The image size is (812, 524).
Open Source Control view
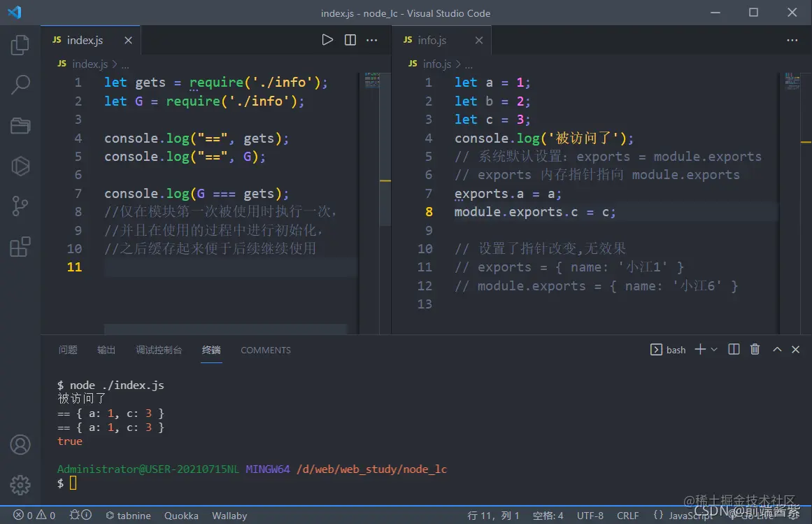click(x=20, y=206)
